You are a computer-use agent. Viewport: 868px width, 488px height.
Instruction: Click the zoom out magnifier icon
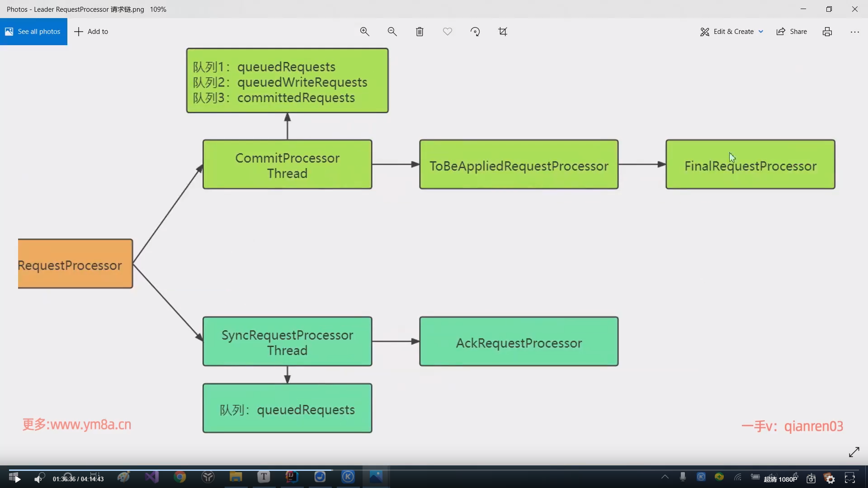[x=392, y=32]
